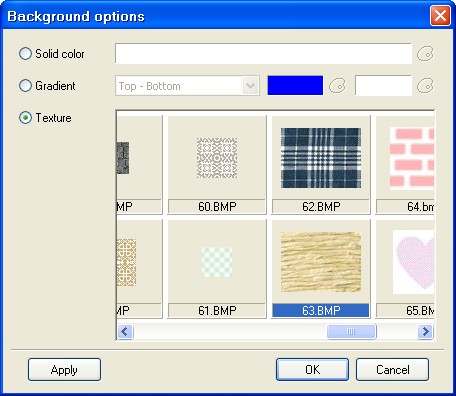
Task: Select the Texture radio button
Action: 25,118
